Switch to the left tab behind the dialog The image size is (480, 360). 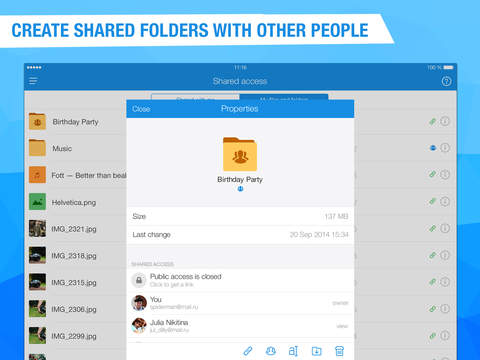tap(195, 97)
